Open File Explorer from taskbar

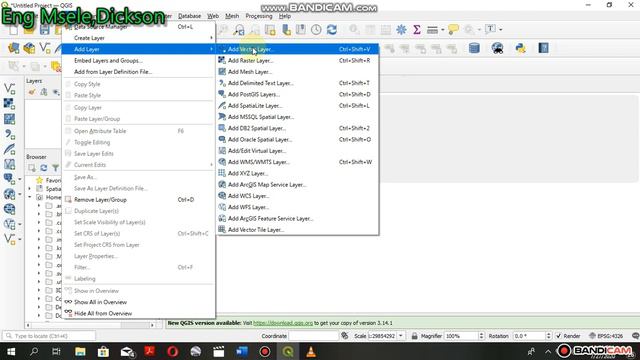coord(80,351)
